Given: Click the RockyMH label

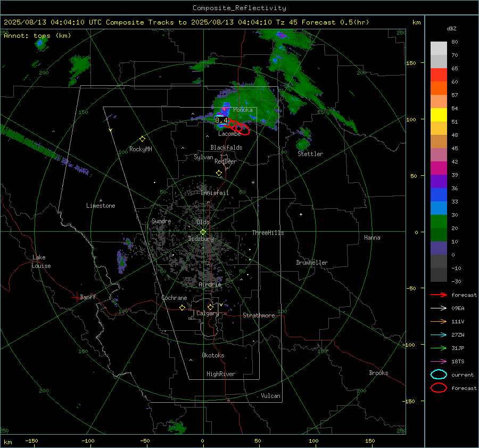Looking at the screenshot, I should tap(141, 149).
